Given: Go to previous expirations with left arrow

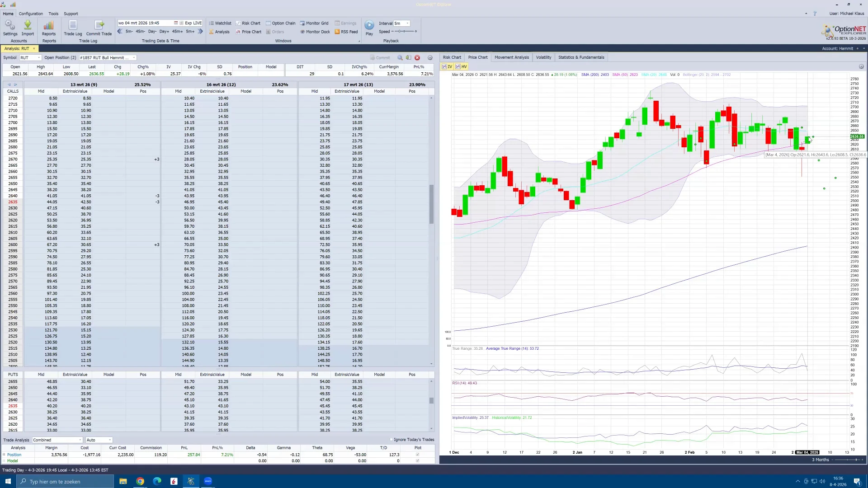Looking at the screenshot, I should (x=9, y=84).
